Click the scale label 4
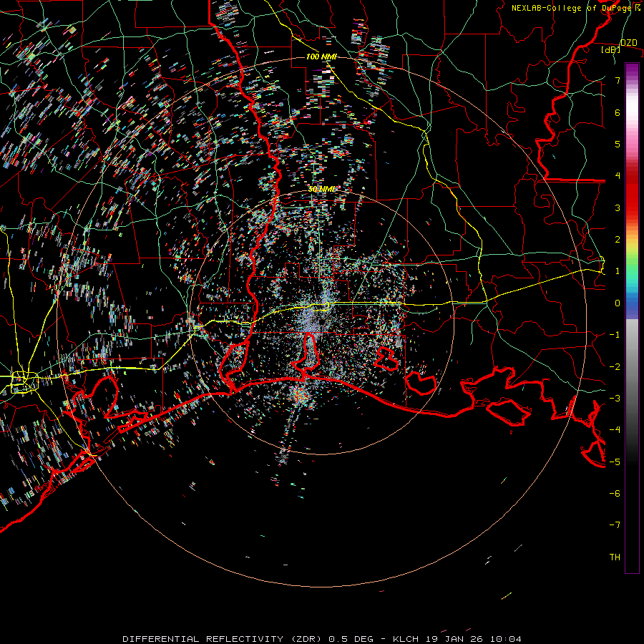644x644 pixels. pyautogui.click(x=618, y=176)
